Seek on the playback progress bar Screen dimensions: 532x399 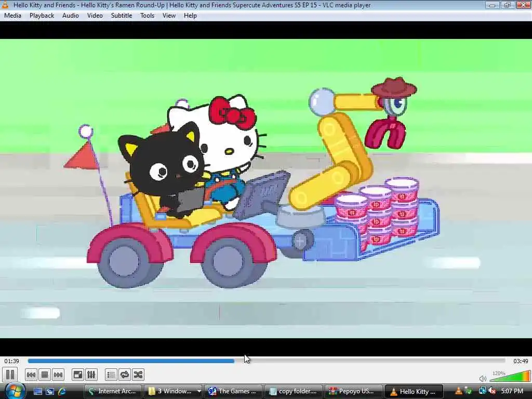pyautogui.click(x=267, y=361)
